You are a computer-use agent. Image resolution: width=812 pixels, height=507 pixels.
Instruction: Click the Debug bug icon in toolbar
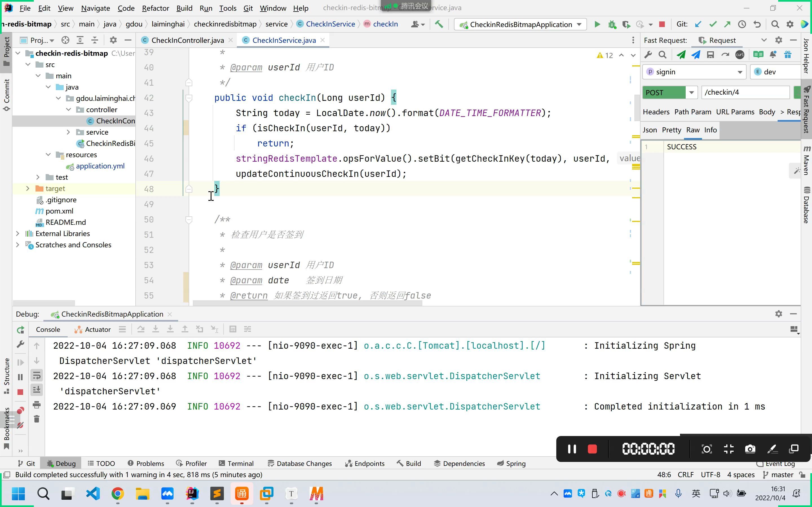[612, 24]
